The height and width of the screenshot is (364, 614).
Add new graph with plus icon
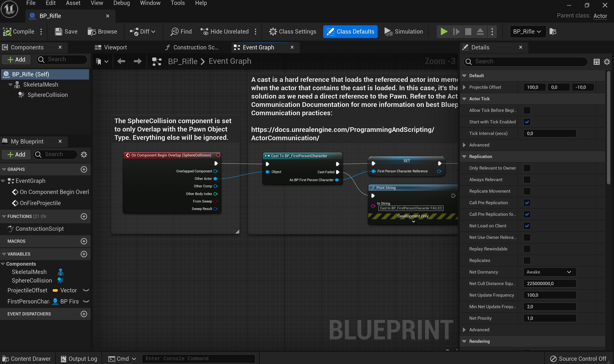[x=84, y=169]
